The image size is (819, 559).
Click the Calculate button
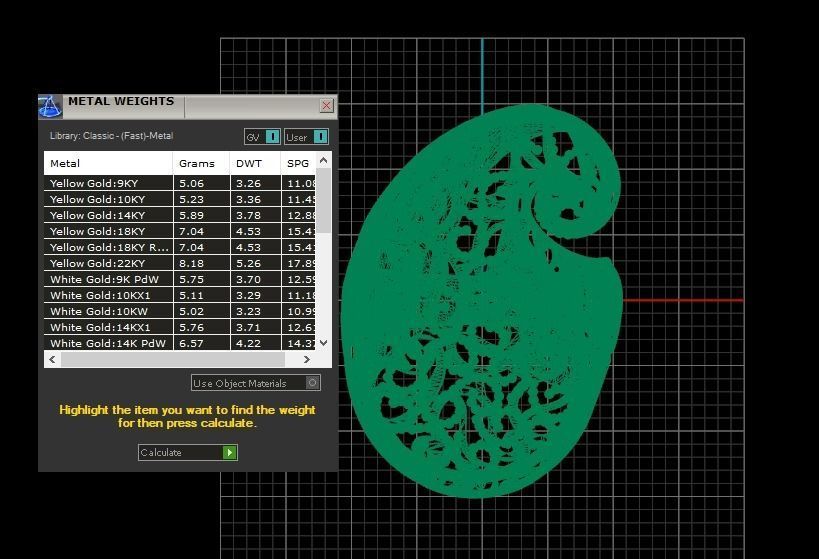click(188, 452)
